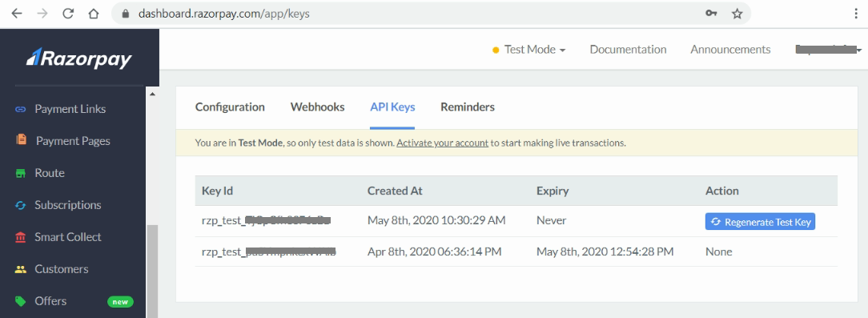
Task: Go to the browser home icon
Action: tap(93, 14)
